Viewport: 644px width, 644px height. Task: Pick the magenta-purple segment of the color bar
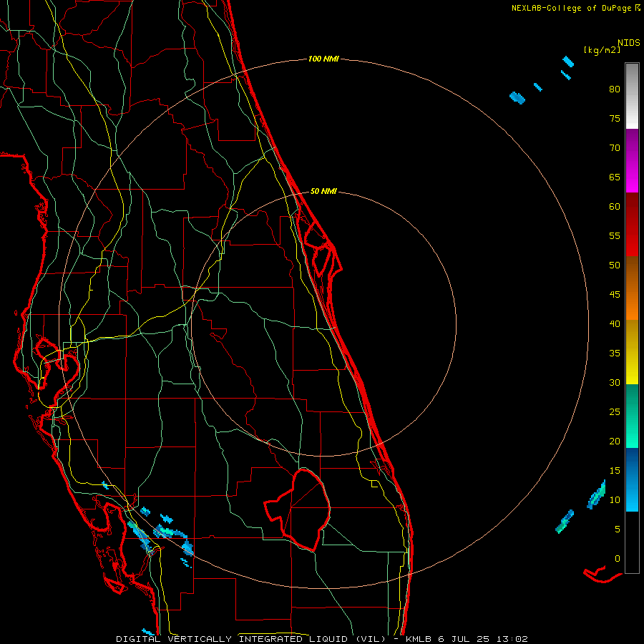click(632, 160)
